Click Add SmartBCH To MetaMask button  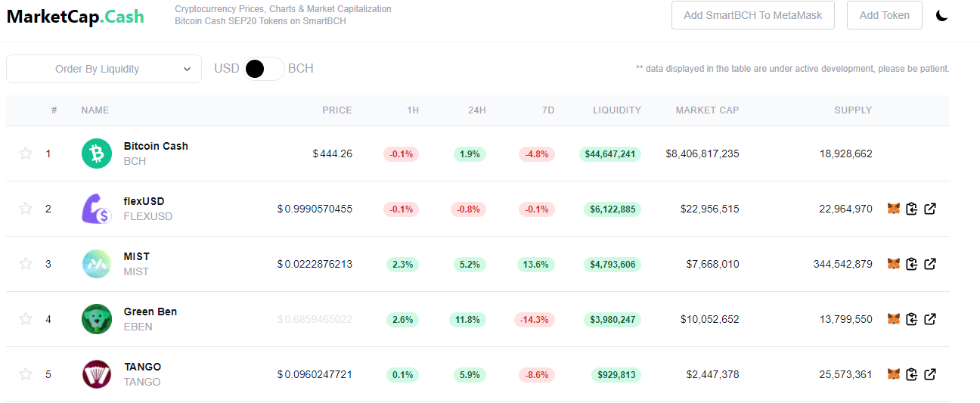(x=753, y=15)
